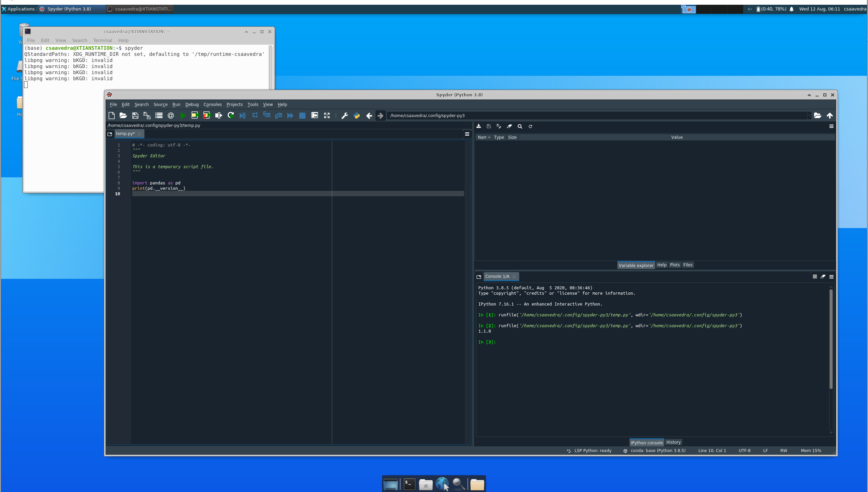Screen dimensions: 868x492
Task: Open Variable explorer options hamburger menu
Action: coord(831,126)
